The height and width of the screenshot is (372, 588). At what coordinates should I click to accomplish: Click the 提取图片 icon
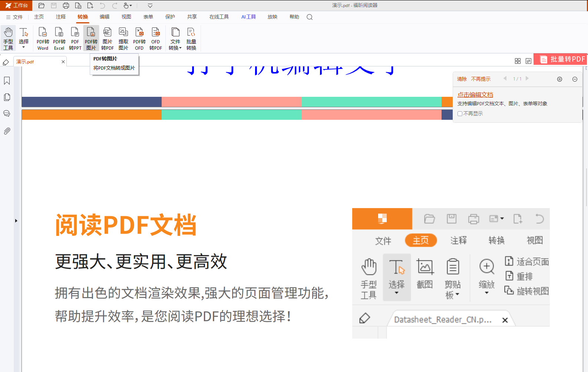123,38
